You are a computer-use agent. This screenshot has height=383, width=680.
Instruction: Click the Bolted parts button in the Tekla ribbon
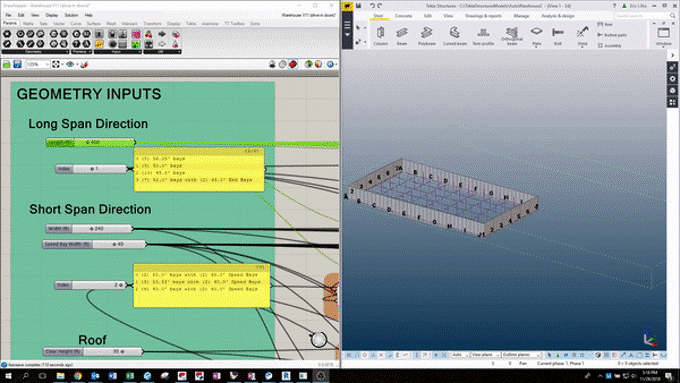[612, 35]
